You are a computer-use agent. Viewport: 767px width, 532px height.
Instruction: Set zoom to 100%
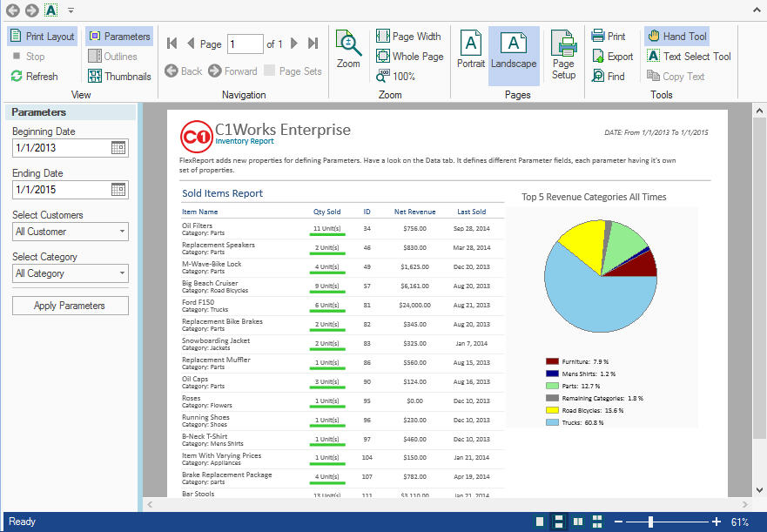(396, 77)
